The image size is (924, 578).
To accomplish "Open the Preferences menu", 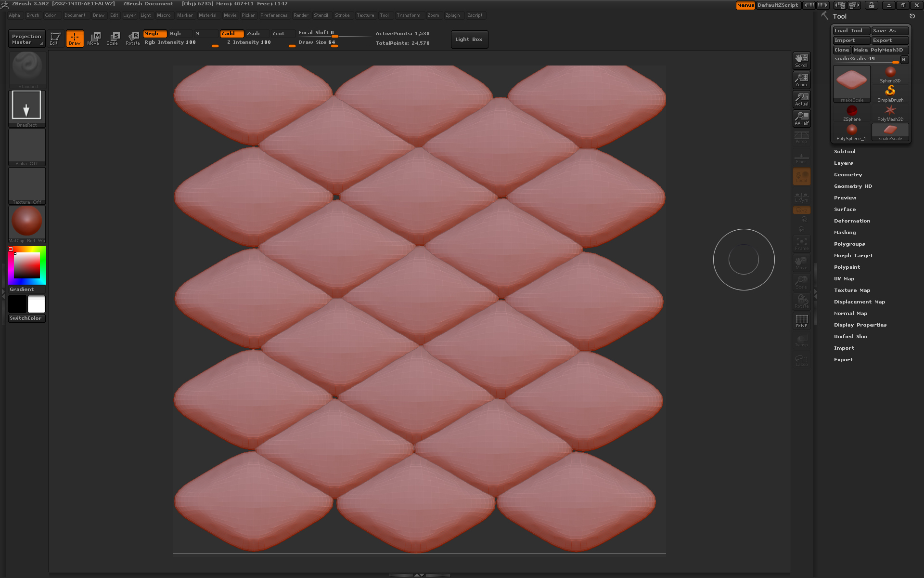I will coord(273,15).
